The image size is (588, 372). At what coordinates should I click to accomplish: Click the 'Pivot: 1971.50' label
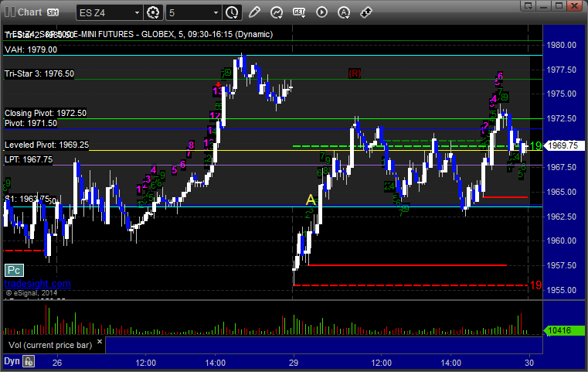pos(31,123)
